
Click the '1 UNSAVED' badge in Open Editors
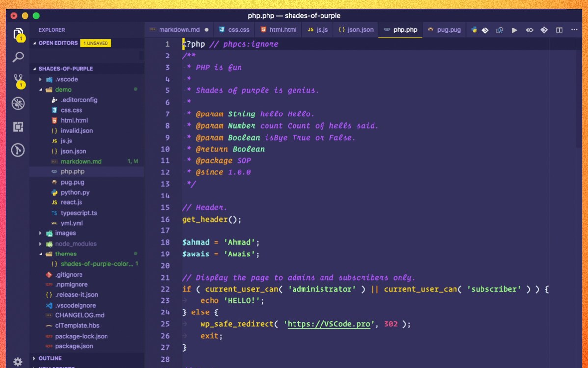96,43
